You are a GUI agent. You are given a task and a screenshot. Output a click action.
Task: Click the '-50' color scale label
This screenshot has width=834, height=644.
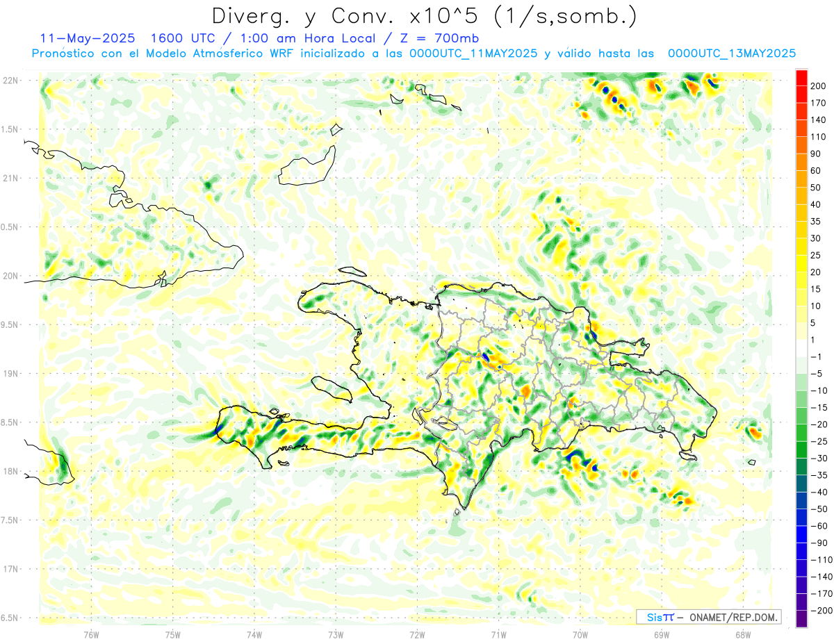819,509
